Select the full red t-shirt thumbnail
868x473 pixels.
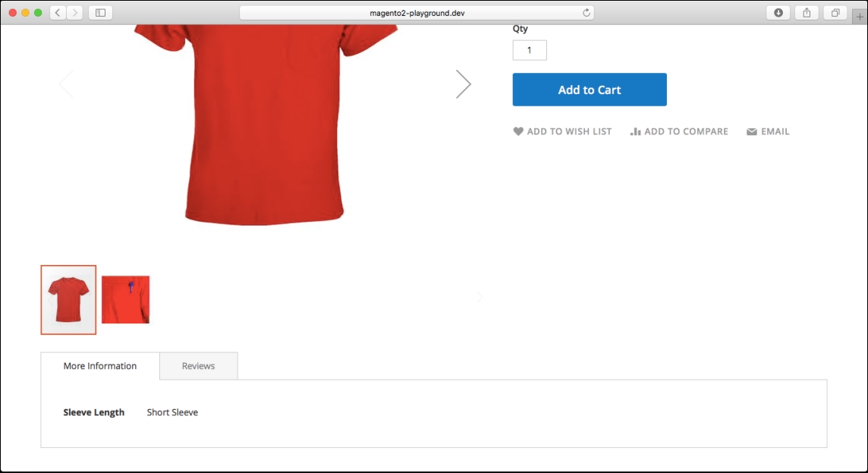[68, 300]
